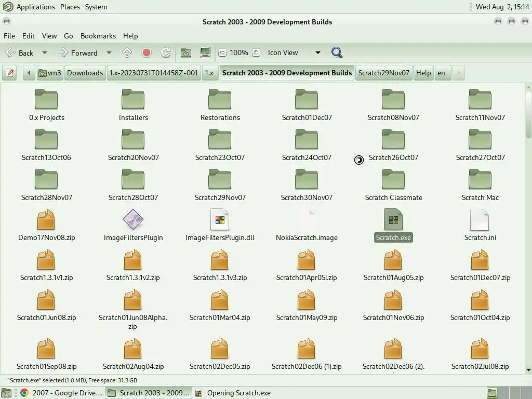Open the File menu

(9, 36)
